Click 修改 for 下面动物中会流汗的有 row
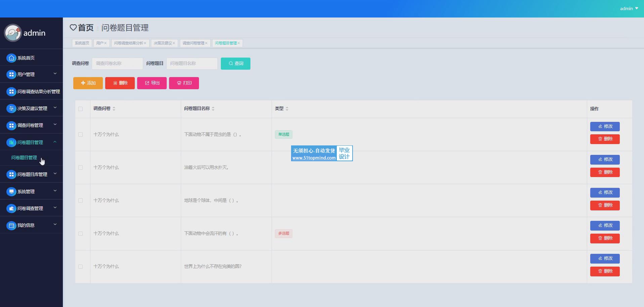This screenshot has height=307, width=644. point(605,226)
